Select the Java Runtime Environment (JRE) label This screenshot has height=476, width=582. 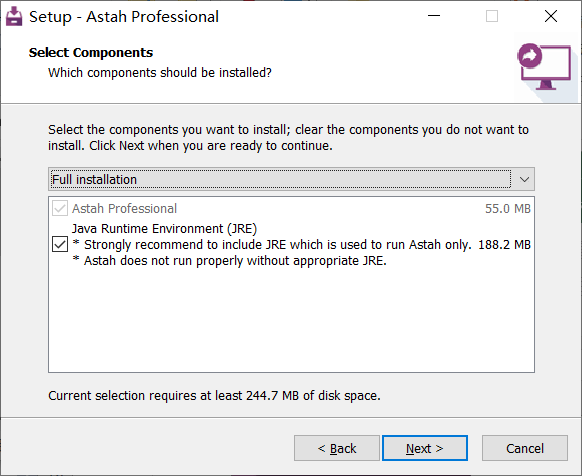click(164, 228)
